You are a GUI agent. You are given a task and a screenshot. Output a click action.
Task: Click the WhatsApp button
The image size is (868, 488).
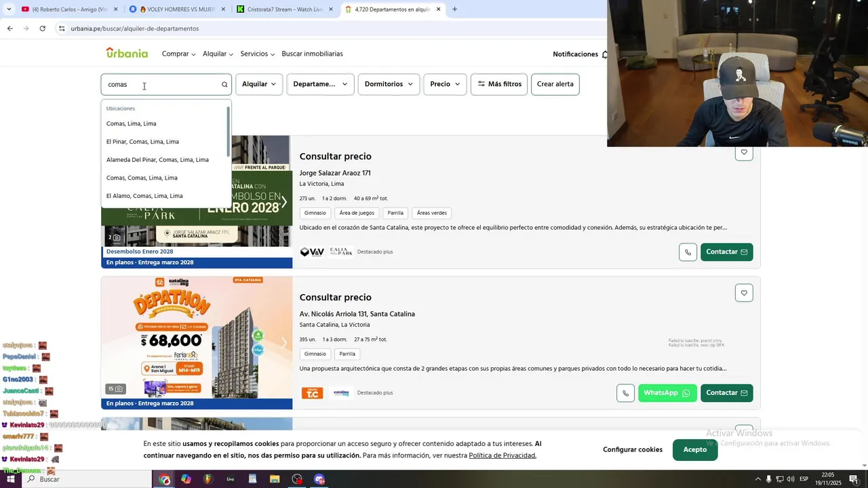[x=667, y=393]
